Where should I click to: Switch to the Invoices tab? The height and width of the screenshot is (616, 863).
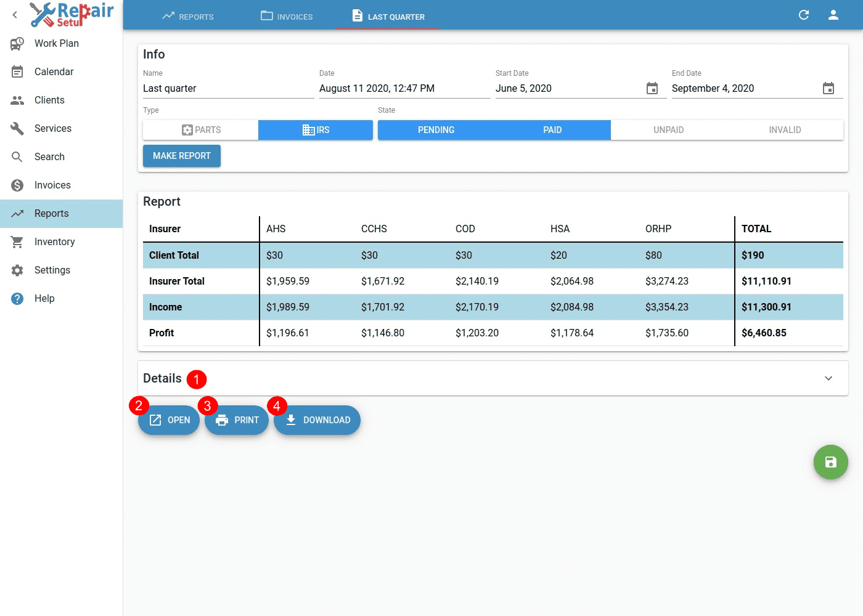point(287,17)
